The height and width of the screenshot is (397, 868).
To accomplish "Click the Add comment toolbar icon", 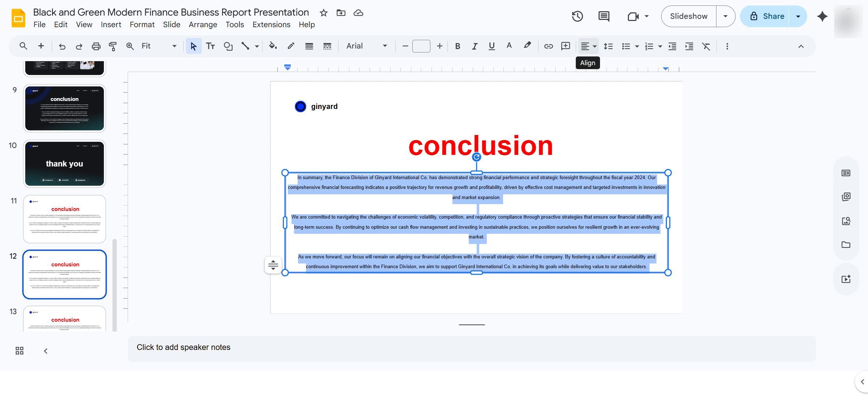I will [566, 46].
